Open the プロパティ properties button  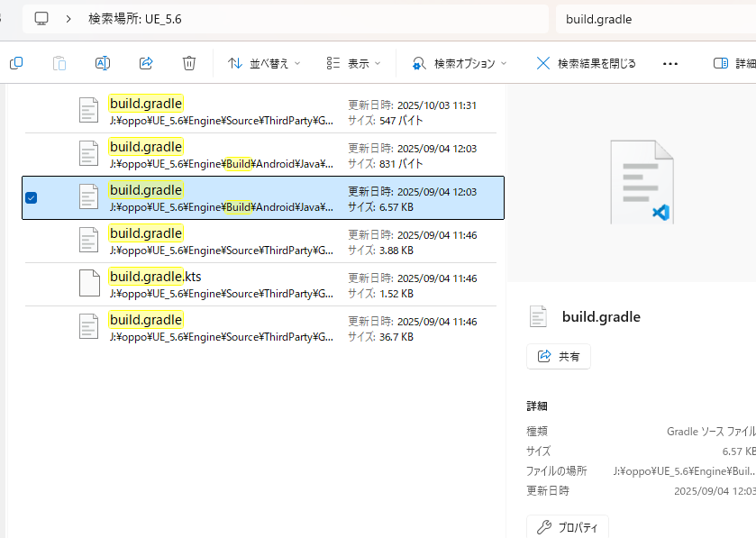click(x=568, y=527)
